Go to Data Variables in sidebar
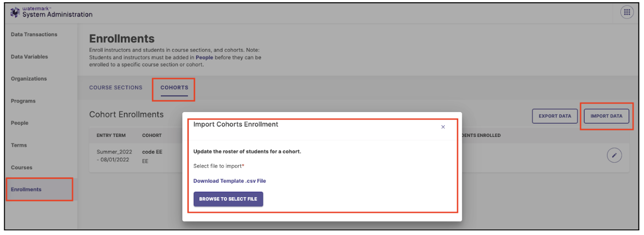Screen dimensions: 644x235 pos(30,57)
